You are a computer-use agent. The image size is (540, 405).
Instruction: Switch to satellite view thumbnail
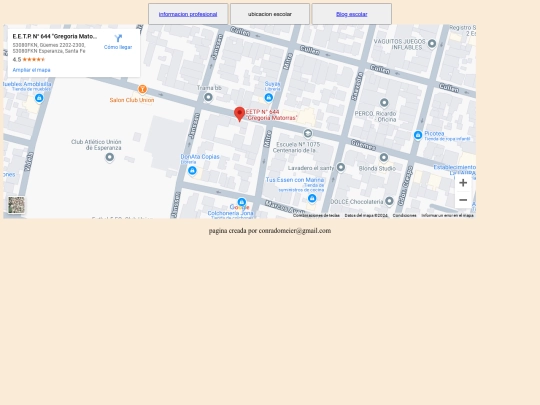click(x=16, y=205)
